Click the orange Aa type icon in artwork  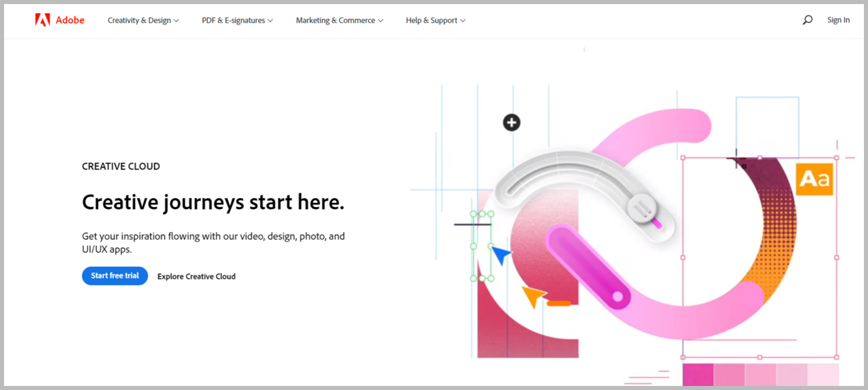pyautogui.click(x=814, y=179)
